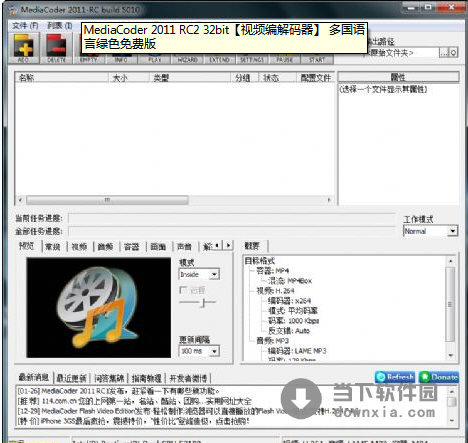
Task: Click the tab strip left scroll arrow
Action: [x=217, y=246]
